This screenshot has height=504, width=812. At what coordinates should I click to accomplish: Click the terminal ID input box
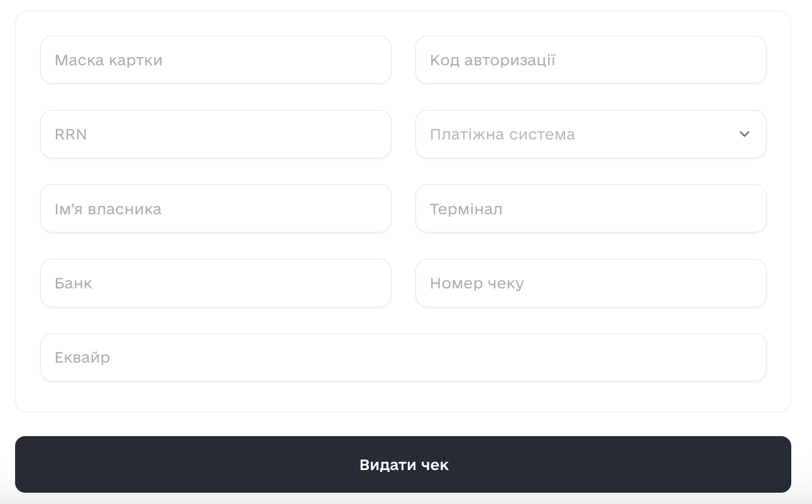tap(591, 209)
